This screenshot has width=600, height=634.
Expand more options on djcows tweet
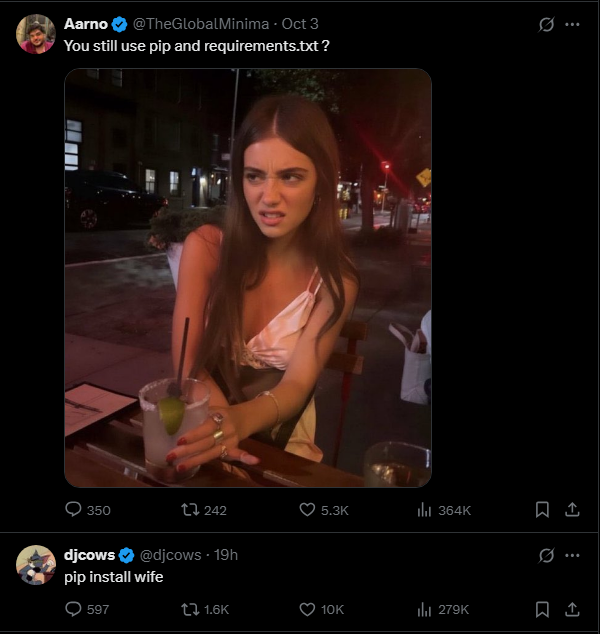pos(573,555)
